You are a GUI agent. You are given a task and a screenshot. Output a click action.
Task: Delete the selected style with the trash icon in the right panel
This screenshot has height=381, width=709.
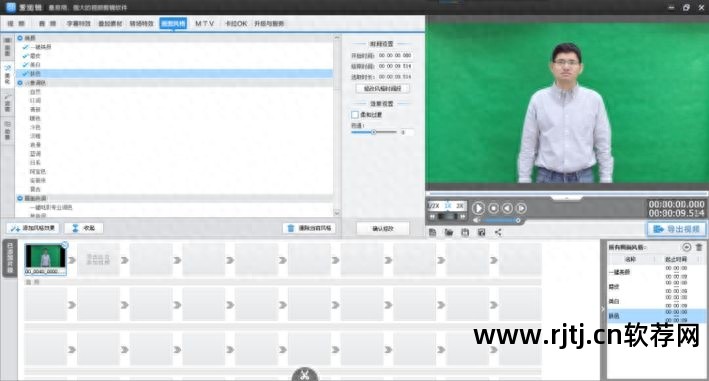point(699,247)
